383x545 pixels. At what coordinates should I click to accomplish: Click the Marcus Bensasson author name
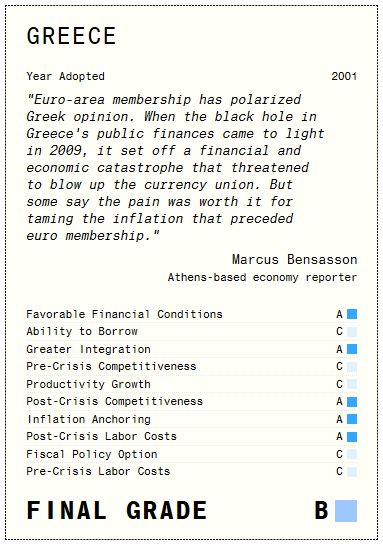click(x=294, y=260)
